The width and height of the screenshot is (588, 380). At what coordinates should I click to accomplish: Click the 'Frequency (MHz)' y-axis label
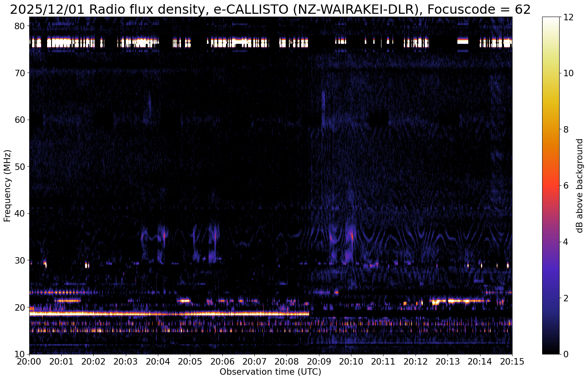[7, 185]
